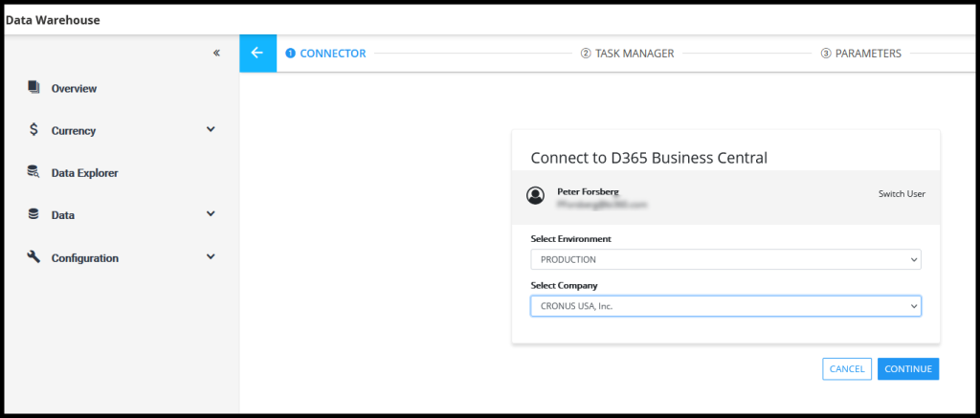Image resolution: width=980 pixels, height=418 pixels.
Task: Click the Switch User link
Action: [x=902, y=194]
